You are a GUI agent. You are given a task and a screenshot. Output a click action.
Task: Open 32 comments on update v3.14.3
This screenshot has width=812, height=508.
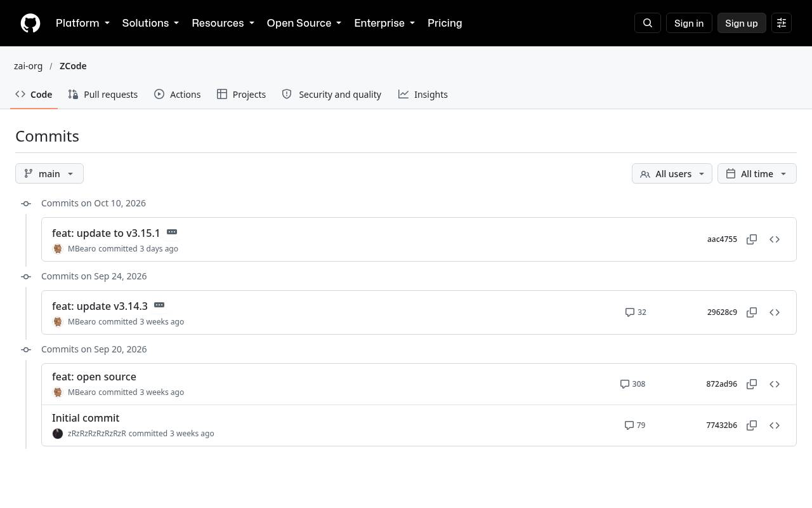coord(636,312)
